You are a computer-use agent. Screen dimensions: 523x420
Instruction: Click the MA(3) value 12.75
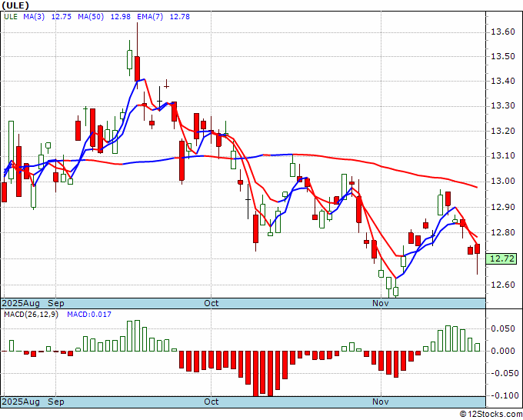62,17
